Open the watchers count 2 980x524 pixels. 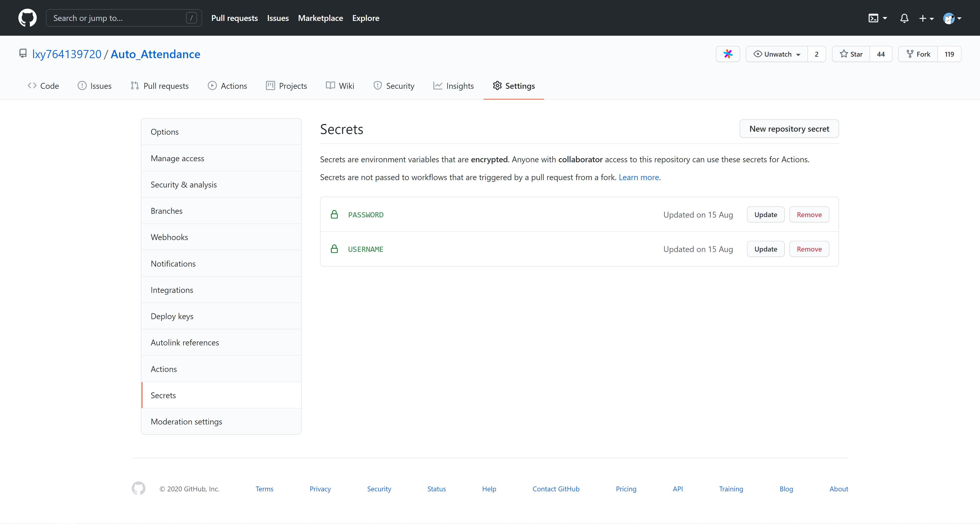coord(816,54)
